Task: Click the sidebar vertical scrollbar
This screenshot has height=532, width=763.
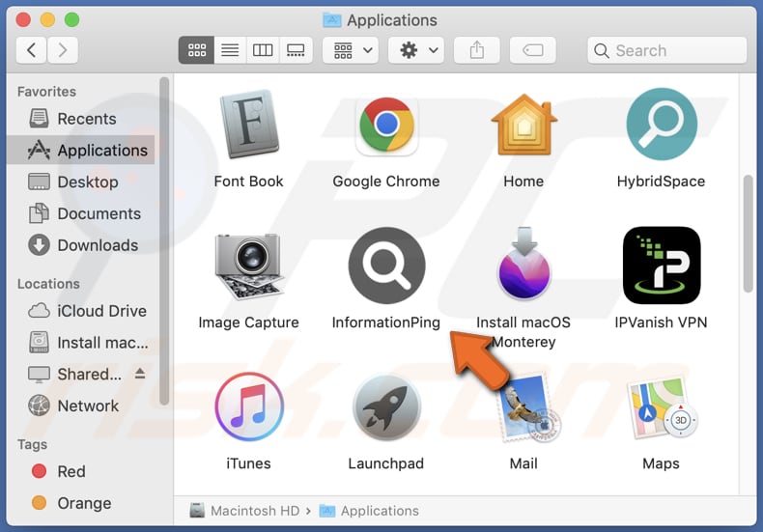Action: click(x=164, y=240)
